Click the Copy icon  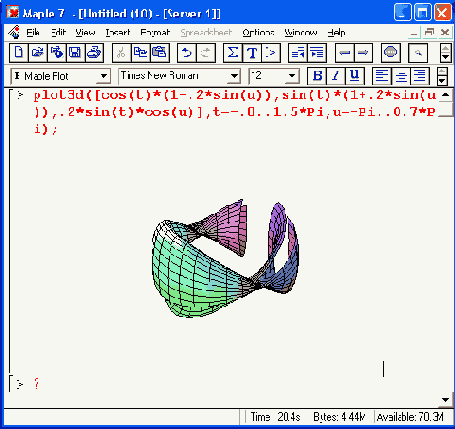click(x=141, y=53)
